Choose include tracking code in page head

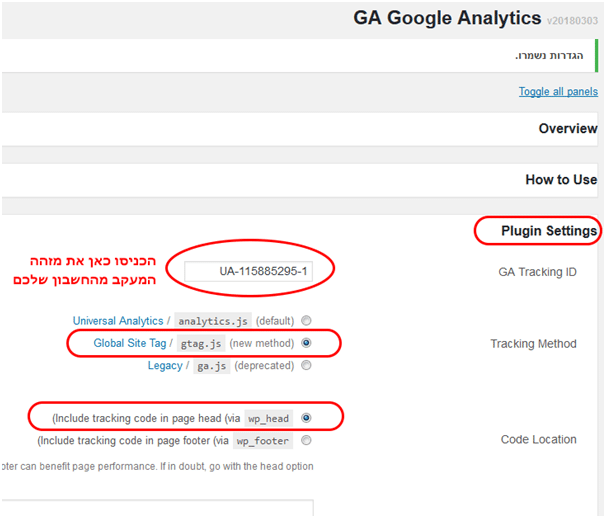coord(306,418)
